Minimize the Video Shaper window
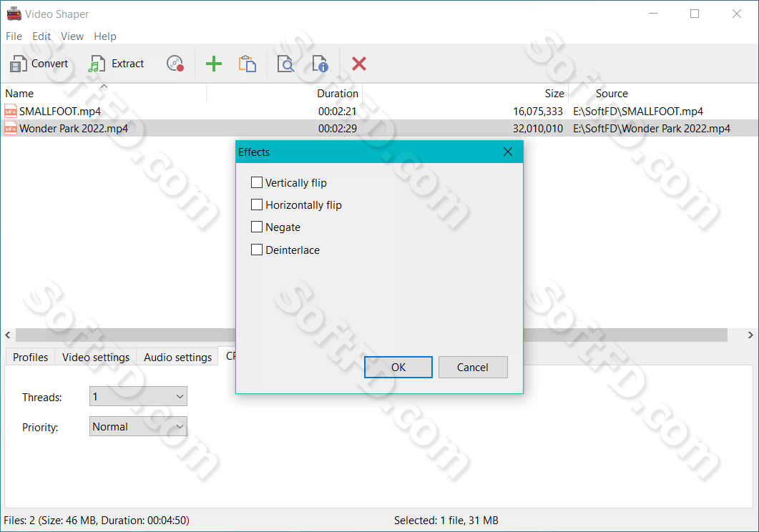 click(x=653, y=14)
